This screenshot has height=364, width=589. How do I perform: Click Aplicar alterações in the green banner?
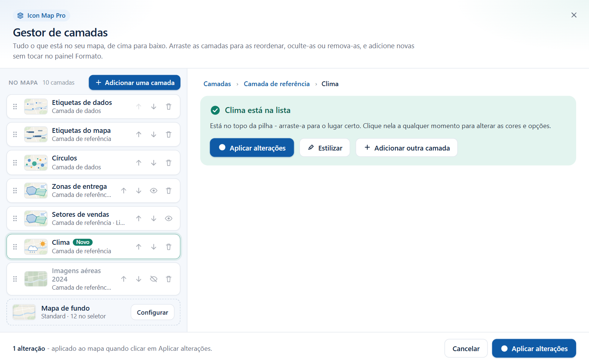[252, 148]
